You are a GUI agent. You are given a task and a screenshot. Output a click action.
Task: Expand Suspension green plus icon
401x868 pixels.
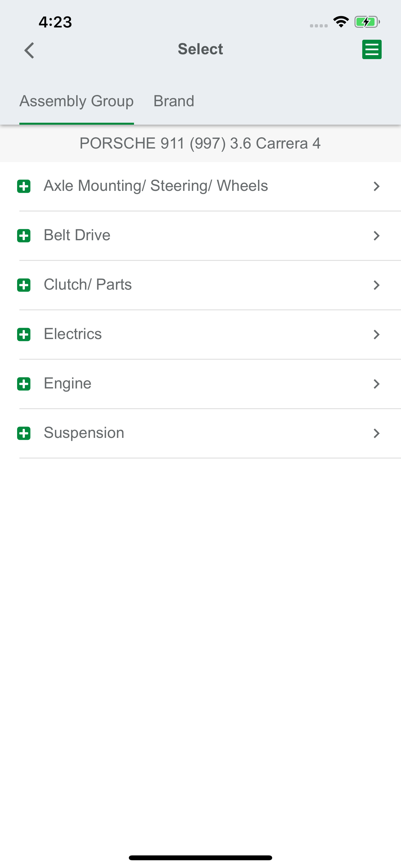tap(24, 433)
